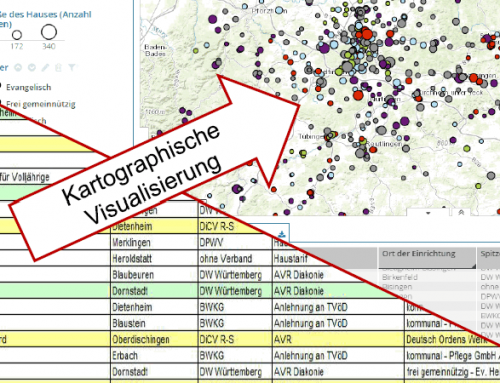Select 'Anlehnung an TVöD' in the Blaustein row
Viewport: 500px width, 383px height.
coord(338,323)
